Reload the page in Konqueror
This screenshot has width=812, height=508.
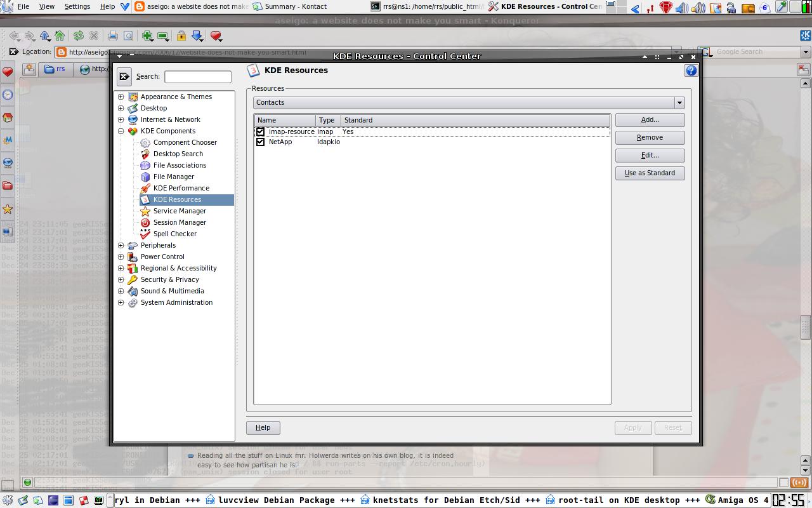coord(79,36)
